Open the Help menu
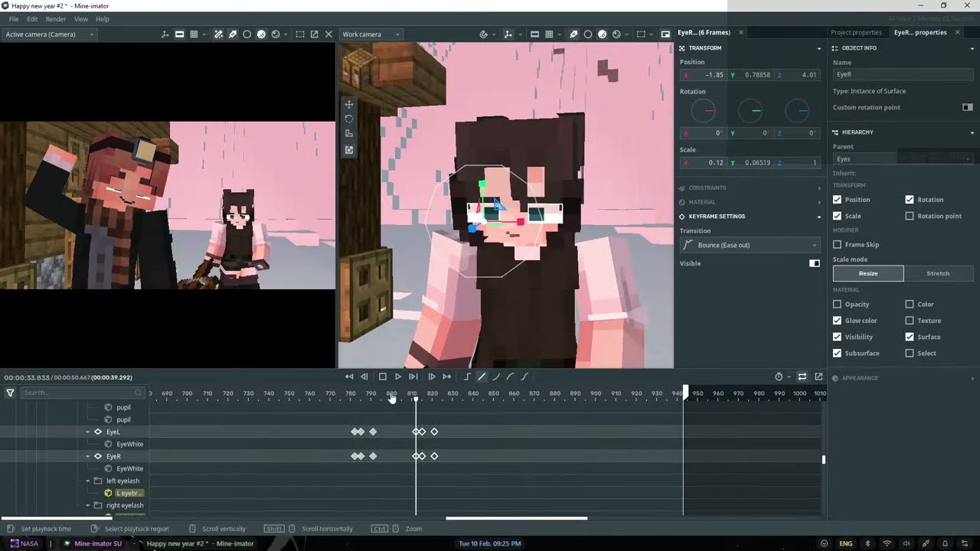Viewport: 980px width, 551px height. click(x=103, y=19)
